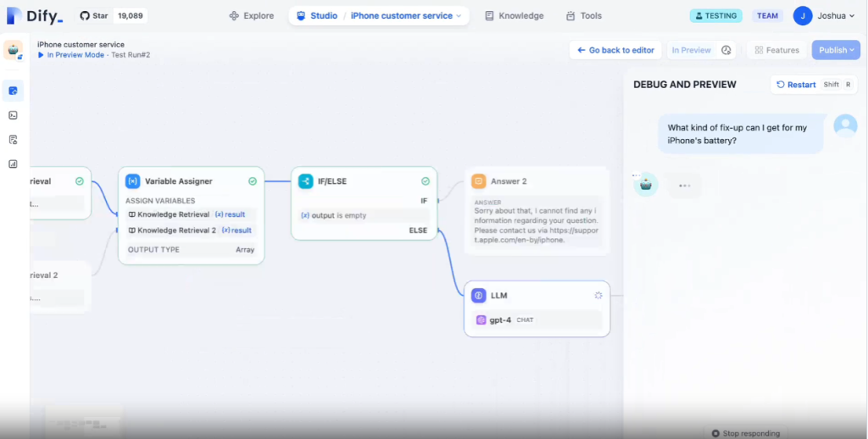Click the gpt-4 model row
This screenshot has width=868, height=439.
537,320
